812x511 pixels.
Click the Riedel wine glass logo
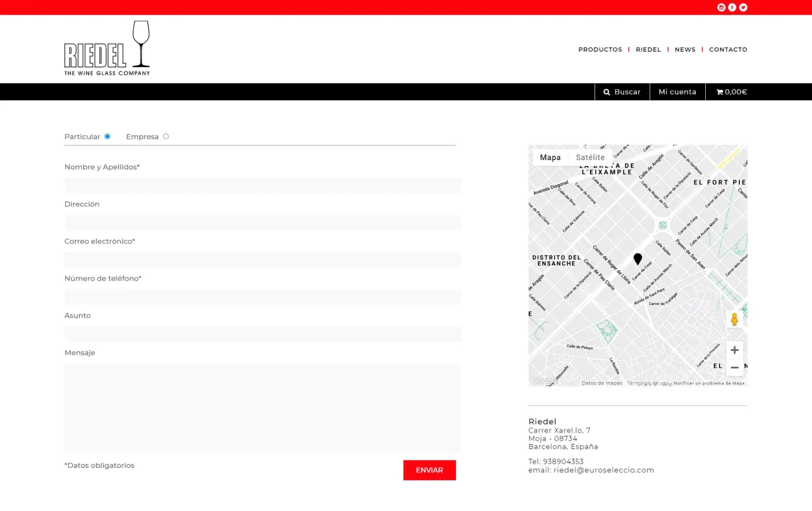coord(107,48)
